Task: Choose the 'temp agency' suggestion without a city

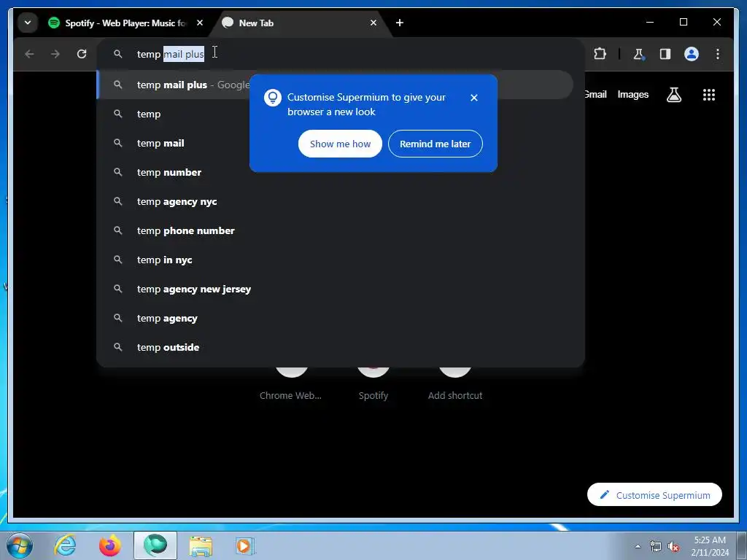Action: pyautogui.click(x=335, y=318)
